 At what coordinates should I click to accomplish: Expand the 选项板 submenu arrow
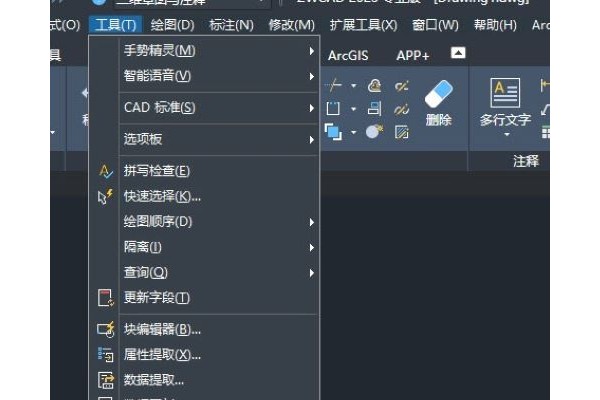click(312, 140)
